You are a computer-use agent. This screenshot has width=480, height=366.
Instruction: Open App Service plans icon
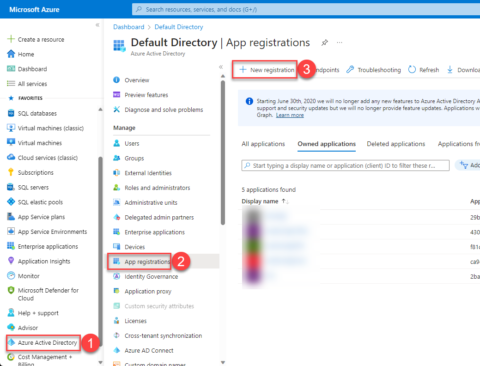(11, 217)
